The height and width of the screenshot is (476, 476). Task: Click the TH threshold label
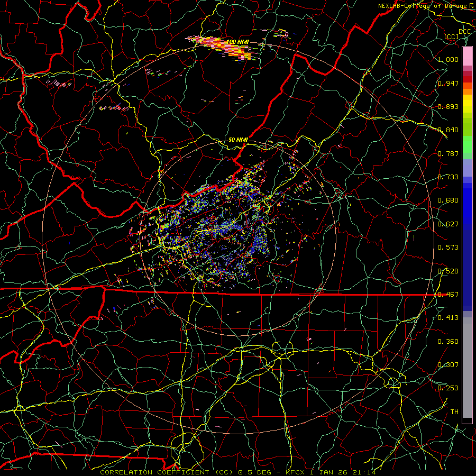tap(454, 412)
